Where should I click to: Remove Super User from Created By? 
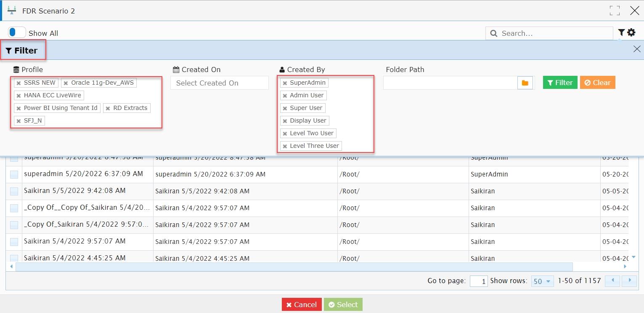click(285, 108)
